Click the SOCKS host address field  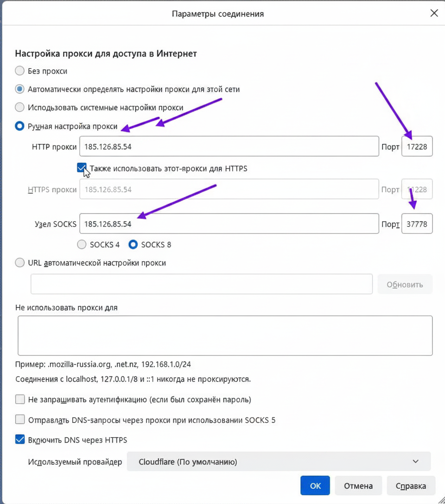tap(229, 224)
